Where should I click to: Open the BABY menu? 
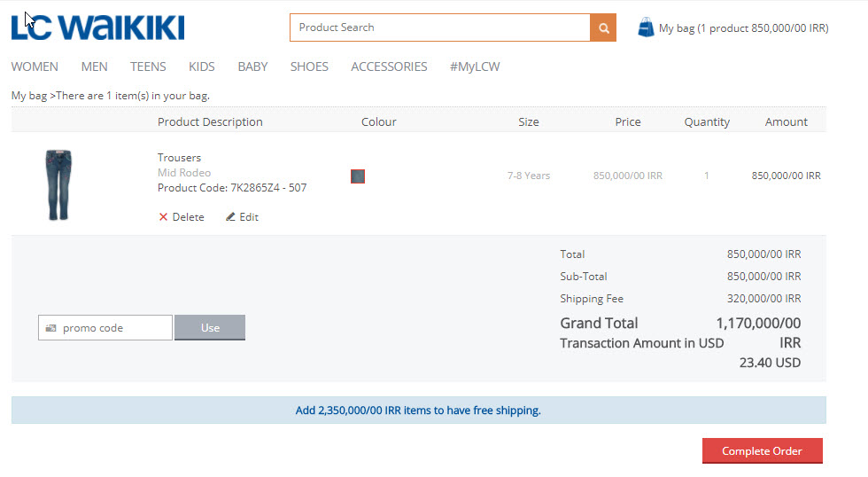click(x=252, y=67)
